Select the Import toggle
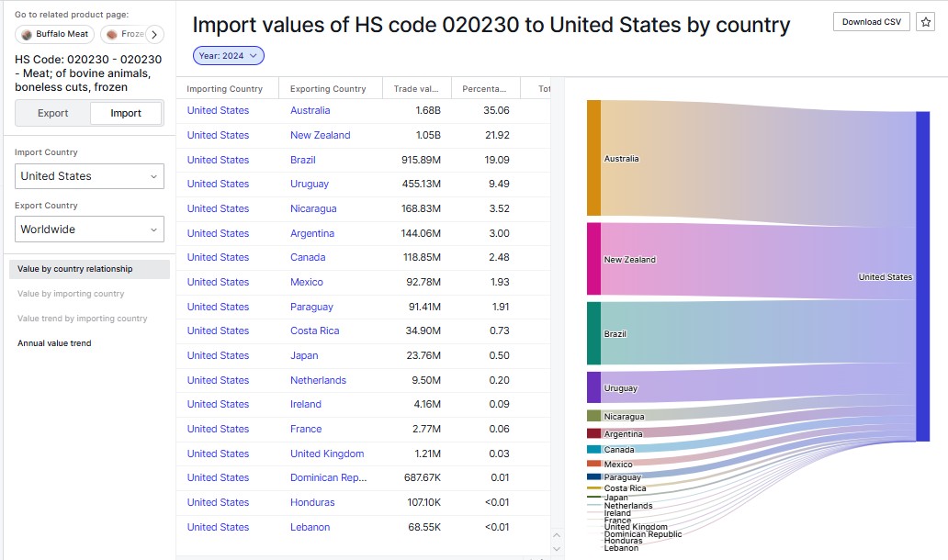 click(126, 113)
